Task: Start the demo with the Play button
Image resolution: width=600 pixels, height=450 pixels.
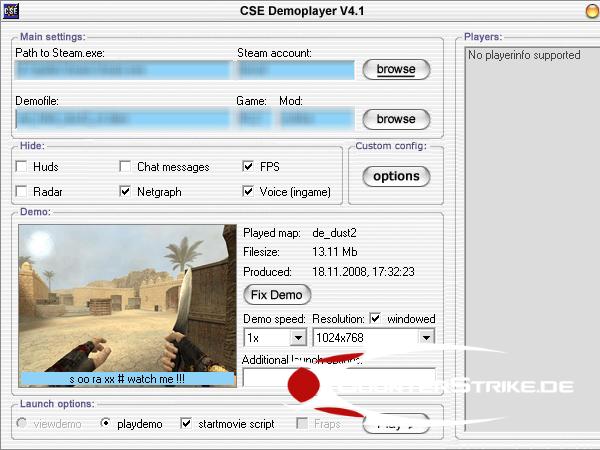Action: tap(396, 424)
